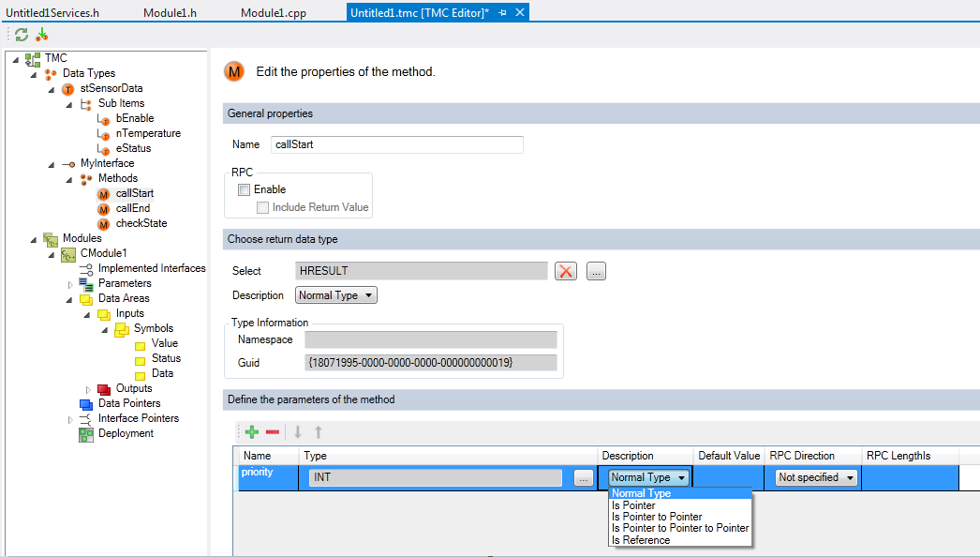Click the callEnd method icon
Screen dimensions: 980x557
104,209
